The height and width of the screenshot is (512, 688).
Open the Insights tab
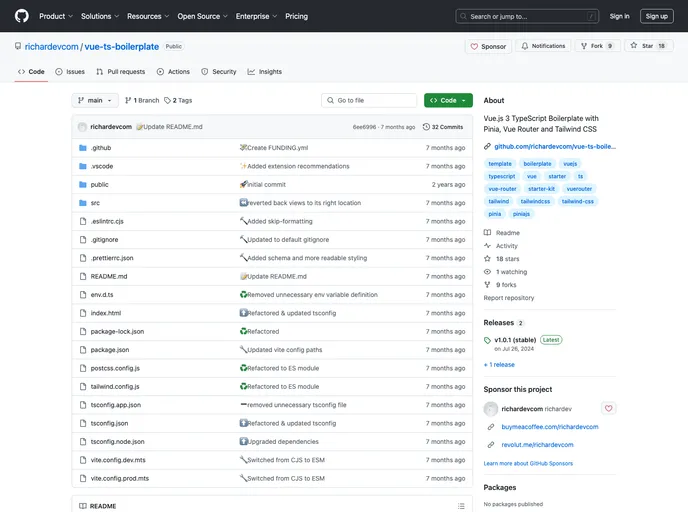coord(265,72)
